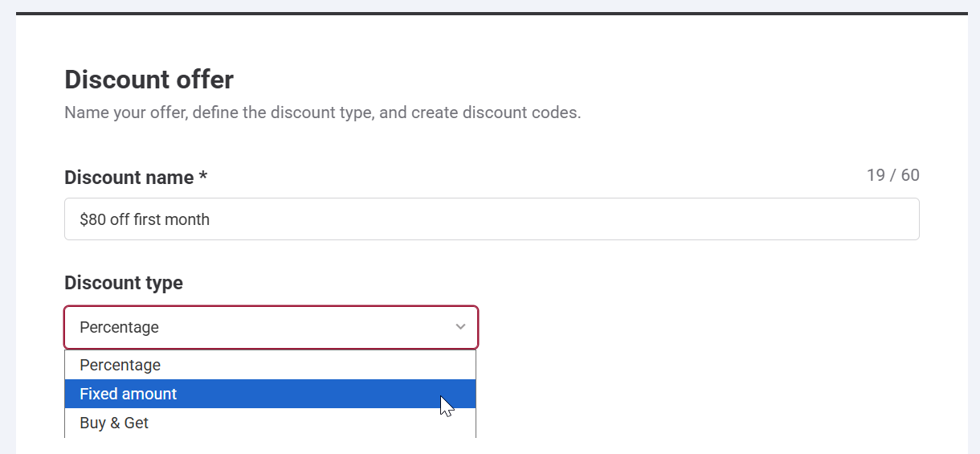Click the dark bar atop the form card

[x=491, y=13]
